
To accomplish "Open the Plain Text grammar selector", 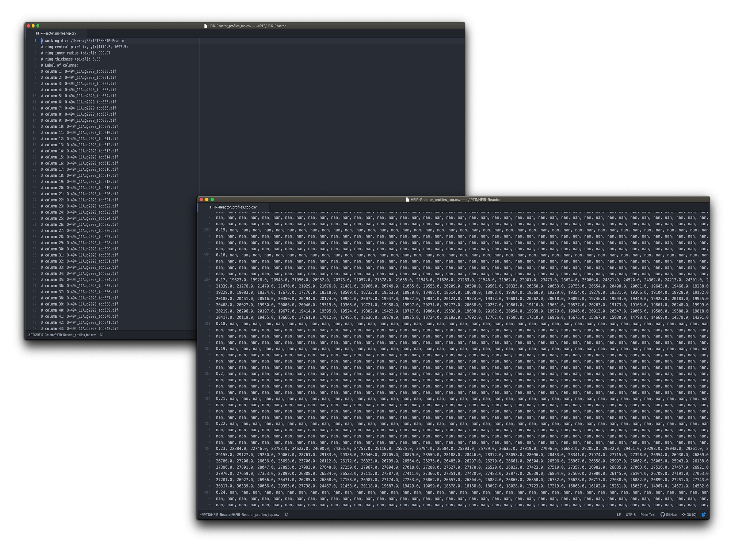I will pyautogui.click(x=648, y=515).
